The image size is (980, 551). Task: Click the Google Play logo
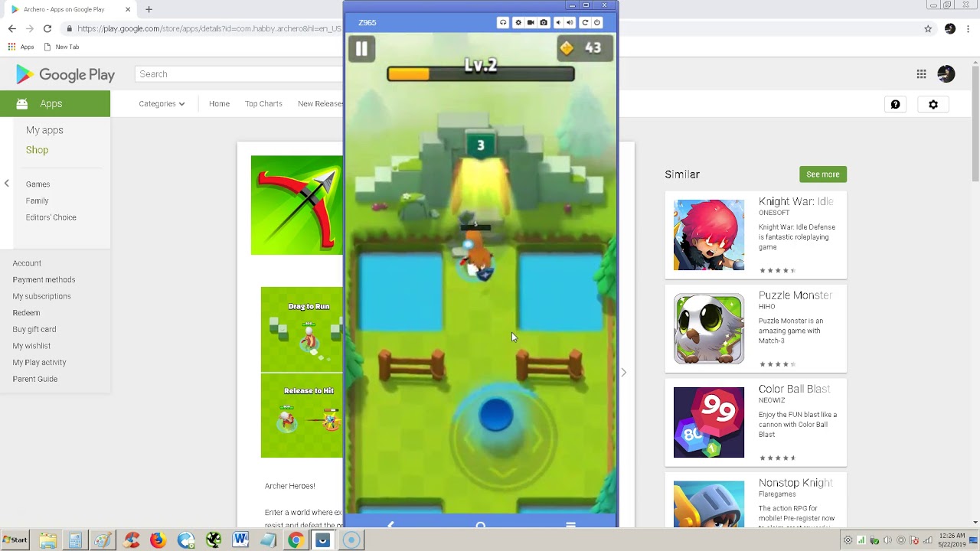point(65,74)
